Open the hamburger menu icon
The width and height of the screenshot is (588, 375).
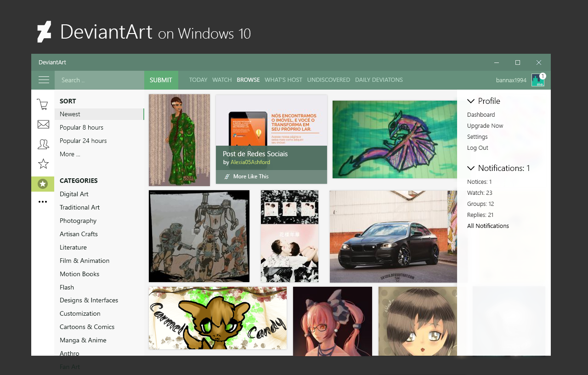pos(44,80)
